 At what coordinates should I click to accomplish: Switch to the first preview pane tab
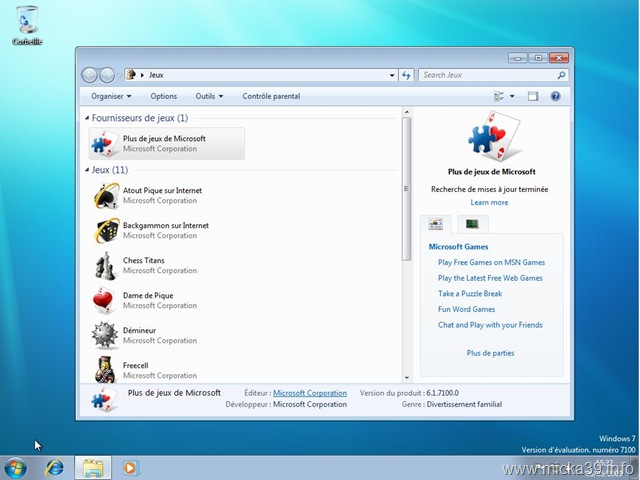436,224
